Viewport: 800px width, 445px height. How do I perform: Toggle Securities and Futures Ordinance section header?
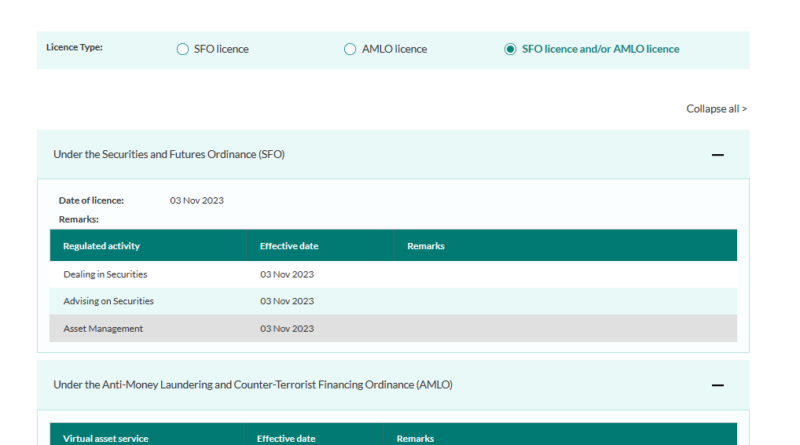point(169,154)
